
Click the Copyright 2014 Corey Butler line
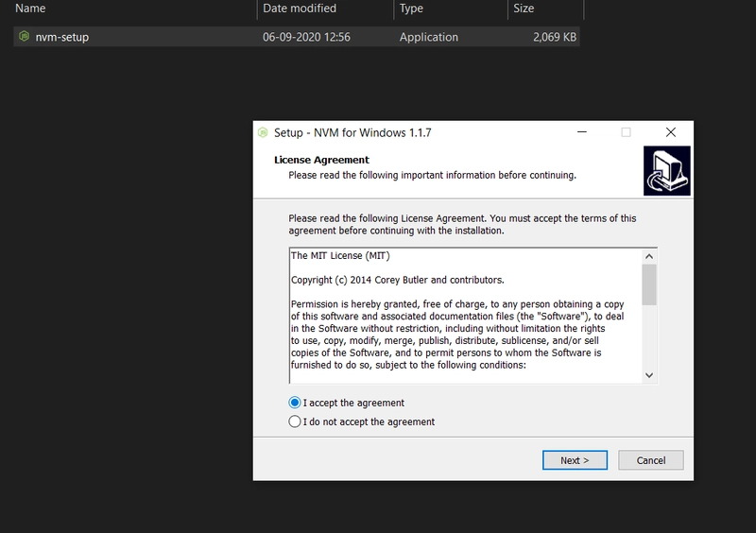tap(397, 280)
